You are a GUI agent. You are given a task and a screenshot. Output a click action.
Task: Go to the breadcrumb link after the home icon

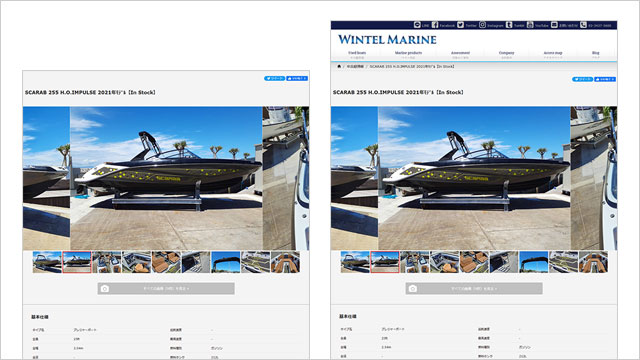(x=355, y=66)
